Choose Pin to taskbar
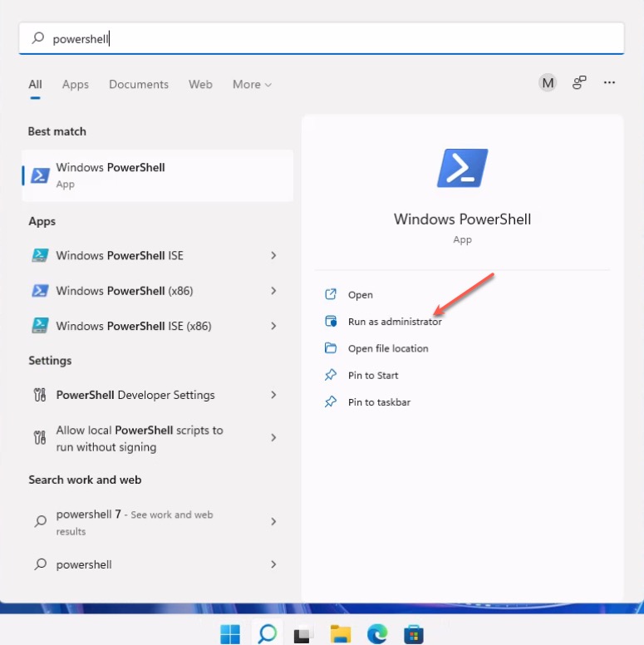Image resolution: width=644 pixels, height=645 pixels. [x=379, y=402]
